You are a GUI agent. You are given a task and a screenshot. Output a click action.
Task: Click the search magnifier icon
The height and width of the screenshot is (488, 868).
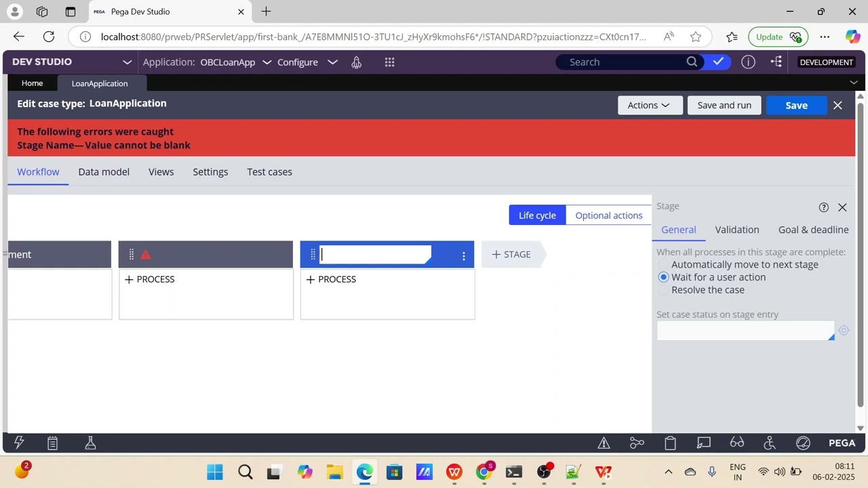click(x=692, y=62)
